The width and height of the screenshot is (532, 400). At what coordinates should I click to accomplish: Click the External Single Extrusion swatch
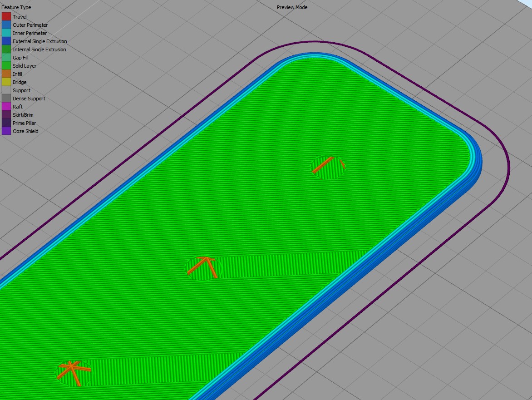pos(6,41)
